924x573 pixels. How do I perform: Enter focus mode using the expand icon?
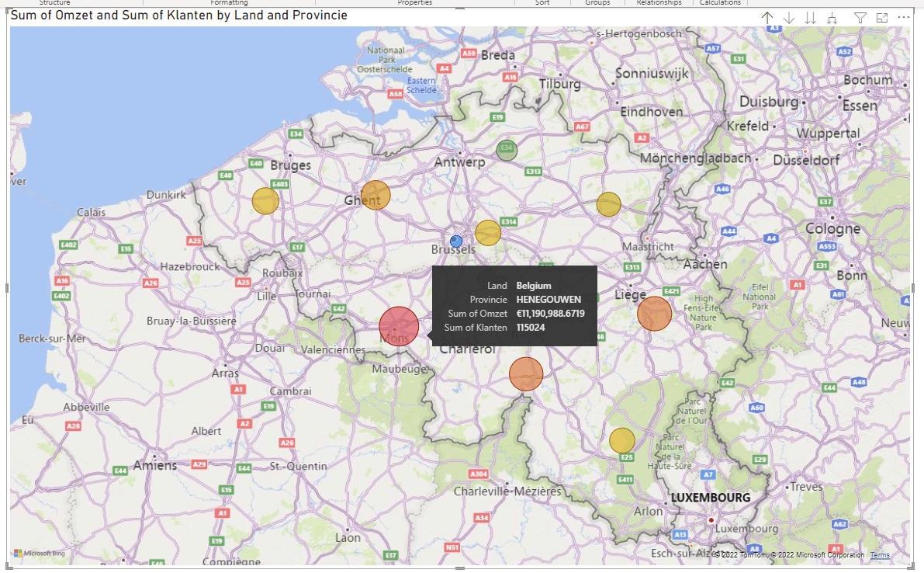pyautogui.click(x=881, y=17)
